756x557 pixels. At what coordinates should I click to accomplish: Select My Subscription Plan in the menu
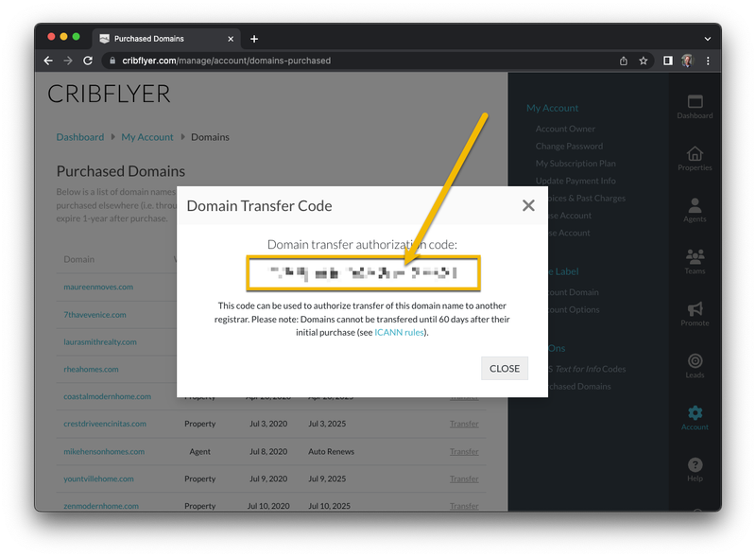click(576, 164)
